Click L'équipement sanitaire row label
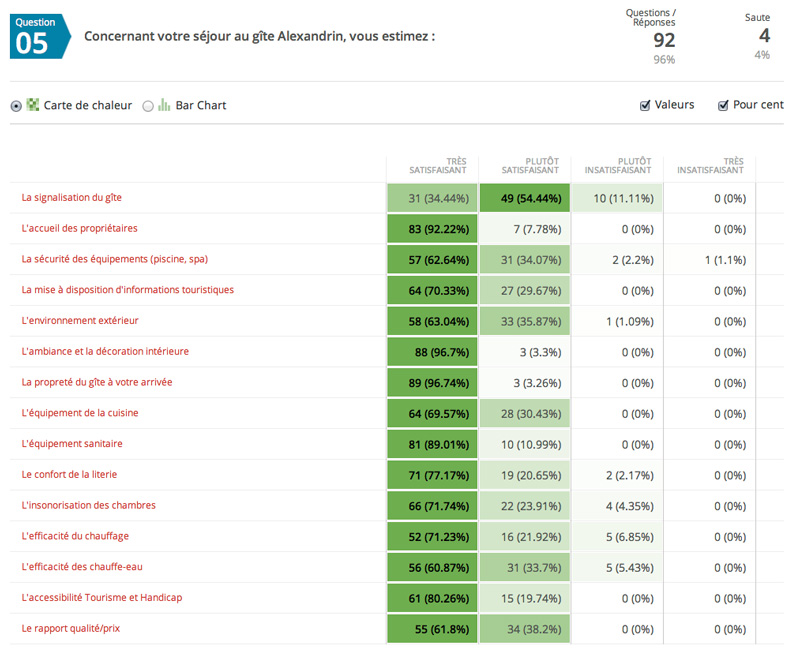The width and height of the screenshot is (800, 655). coord(71,443)
